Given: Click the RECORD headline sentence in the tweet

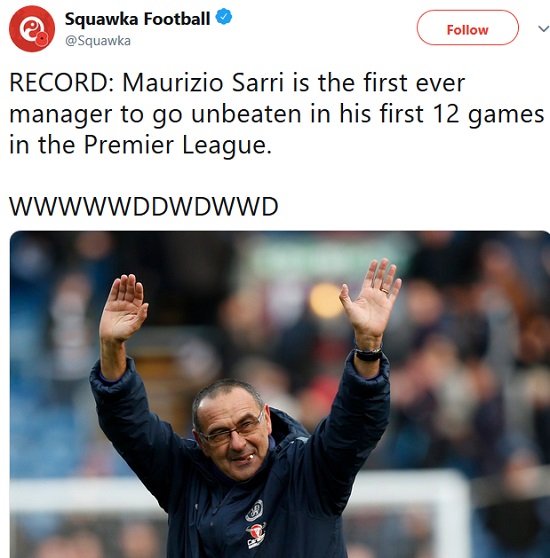Looking at the screenshot, I should [x=276, y=114].
